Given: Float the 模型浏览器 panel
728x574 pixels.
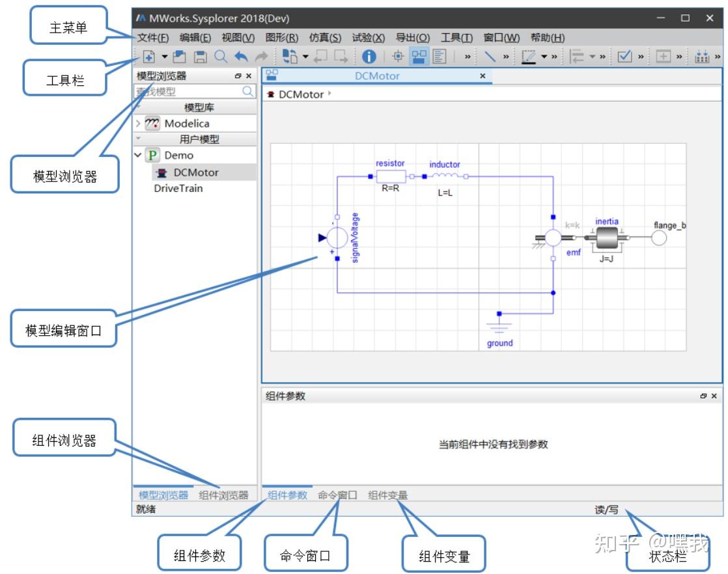Looking at the screenshot, I should (238, 75).
